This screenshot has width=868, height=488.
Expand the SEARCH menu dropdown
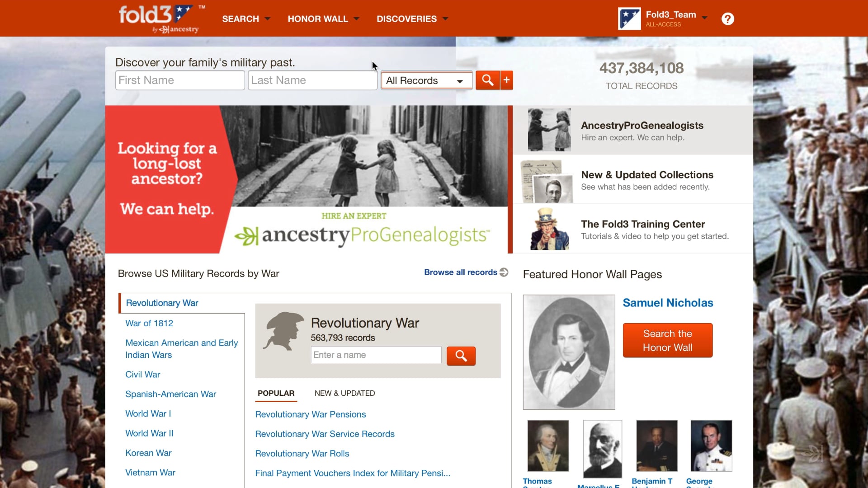point(246,19)
